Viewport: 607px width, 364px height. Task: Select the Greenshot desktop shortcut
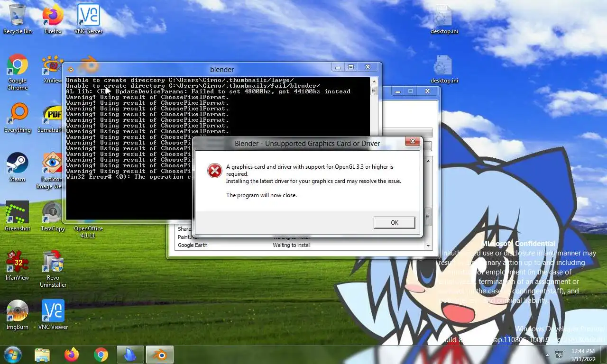tap(18, 217)
